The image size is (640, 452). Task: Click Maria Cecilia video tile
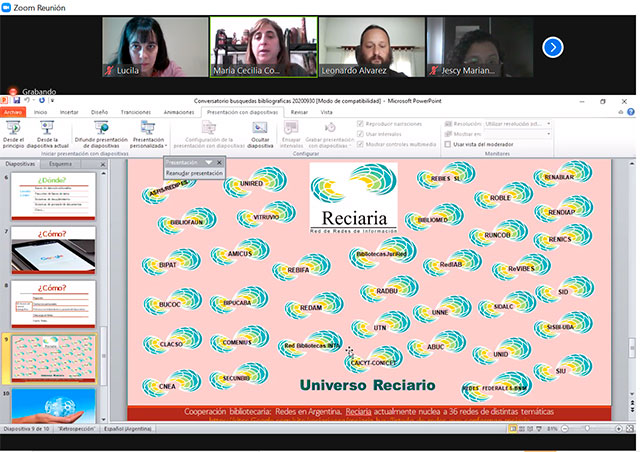(264, 47)
